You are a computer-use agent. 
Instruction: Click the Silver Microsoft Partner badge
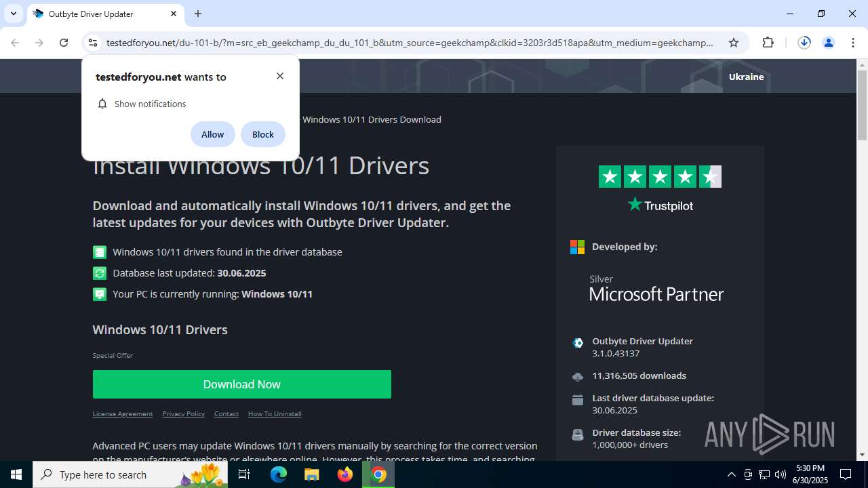click(656, 287)
